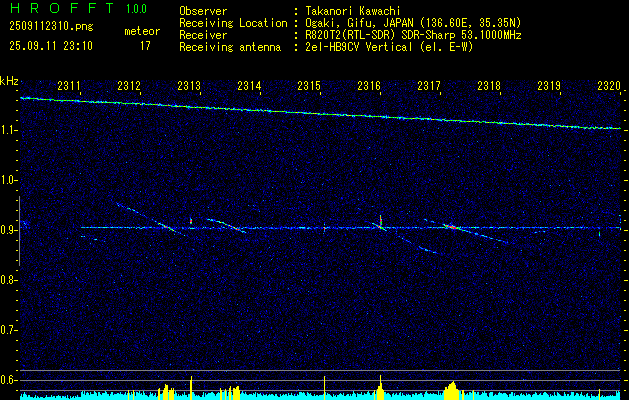Click the 2311 time axis marker

69,85
